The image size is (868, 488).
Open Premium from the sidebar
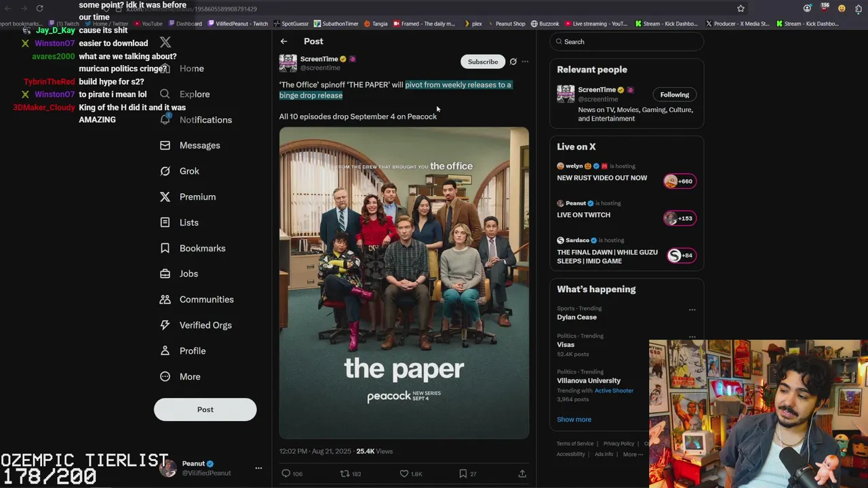coord(197,197)
